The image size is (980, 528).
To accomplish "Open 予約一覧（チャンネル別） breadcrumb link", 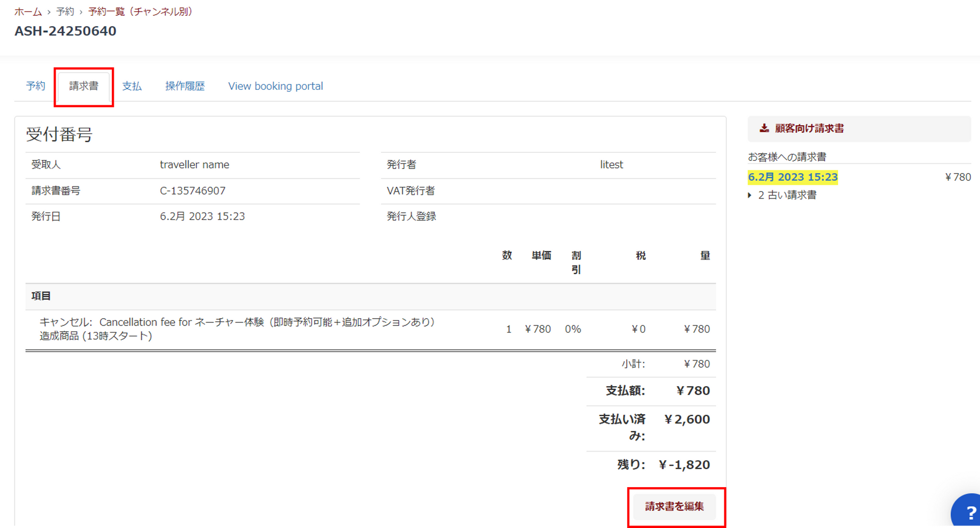I will [x=141, y=12].
